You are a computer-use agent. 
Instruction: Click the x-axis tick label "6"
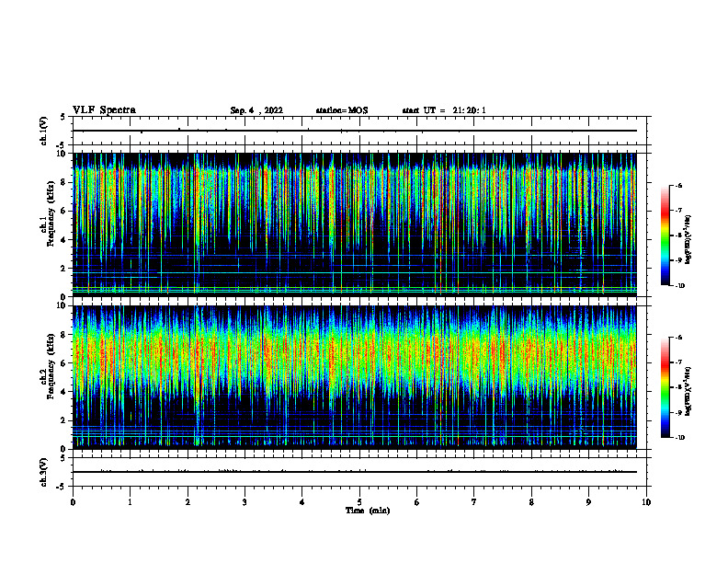click(417, 502)
